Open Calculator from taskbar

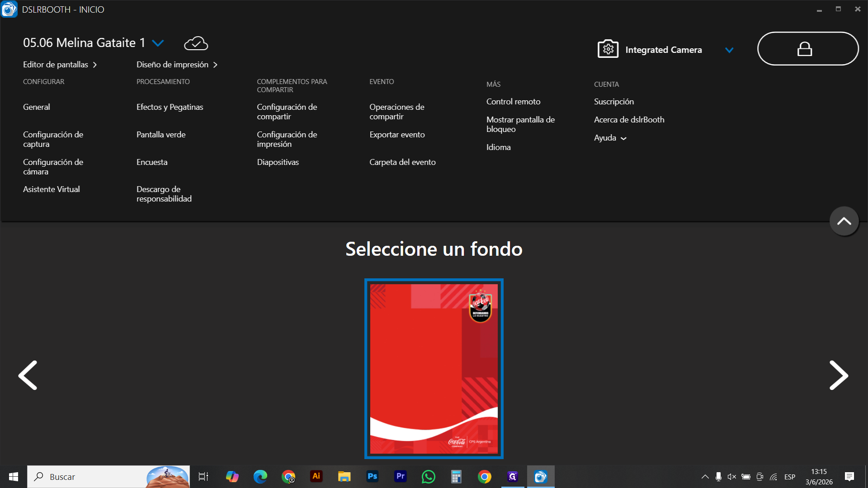click(456, 477)
